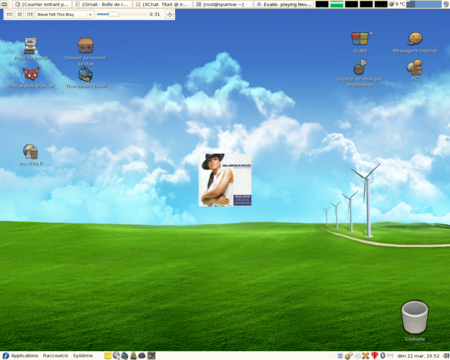This screenshot has width=450, height=360.
Task: Open the Système menu
Action: tap(83, 356)
